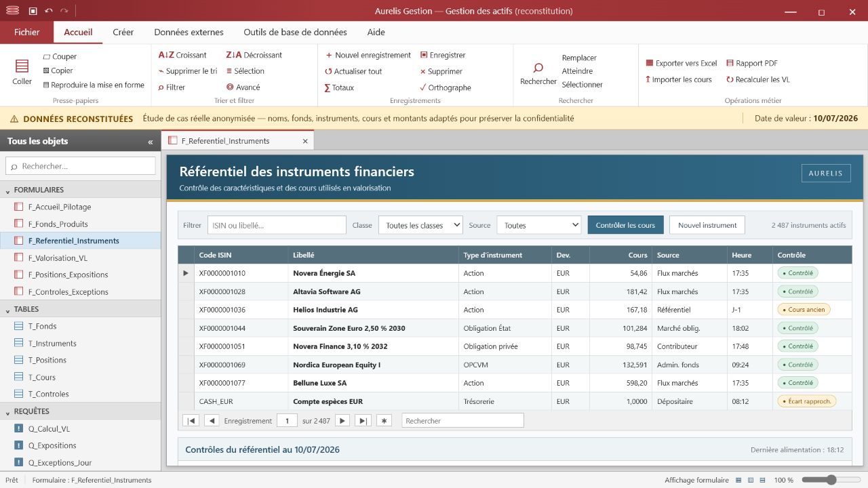Viewport: 868px width, 488px height.
Task: Open the T_Instruments table
Action: pos(81,344)
